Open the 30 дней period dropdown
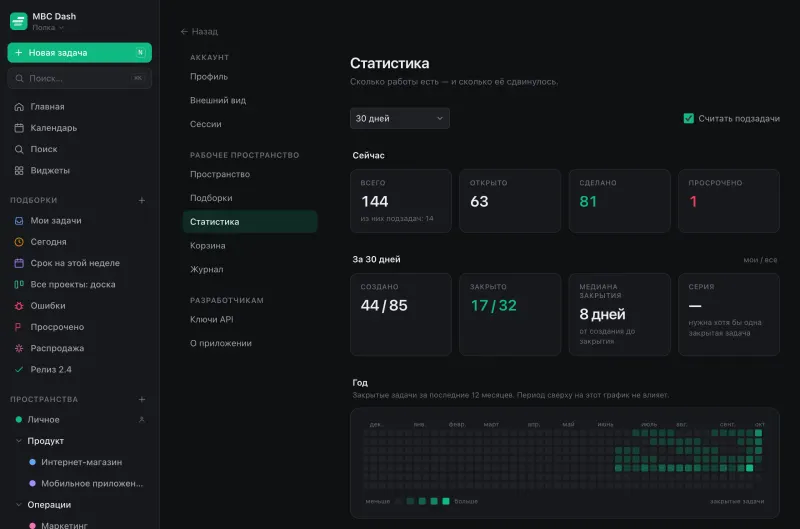Screen dimensions: 800x529 pos(399,118)
